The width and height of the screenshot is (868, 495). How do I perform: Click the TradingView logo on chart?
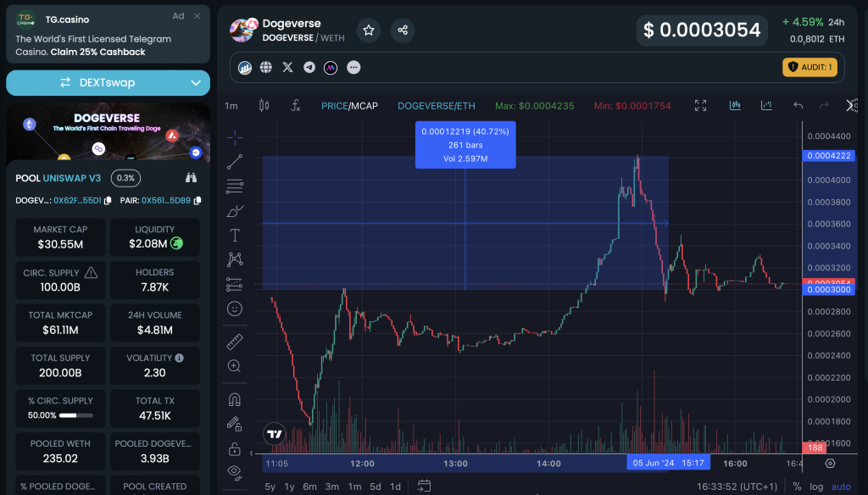pos(275,434)
